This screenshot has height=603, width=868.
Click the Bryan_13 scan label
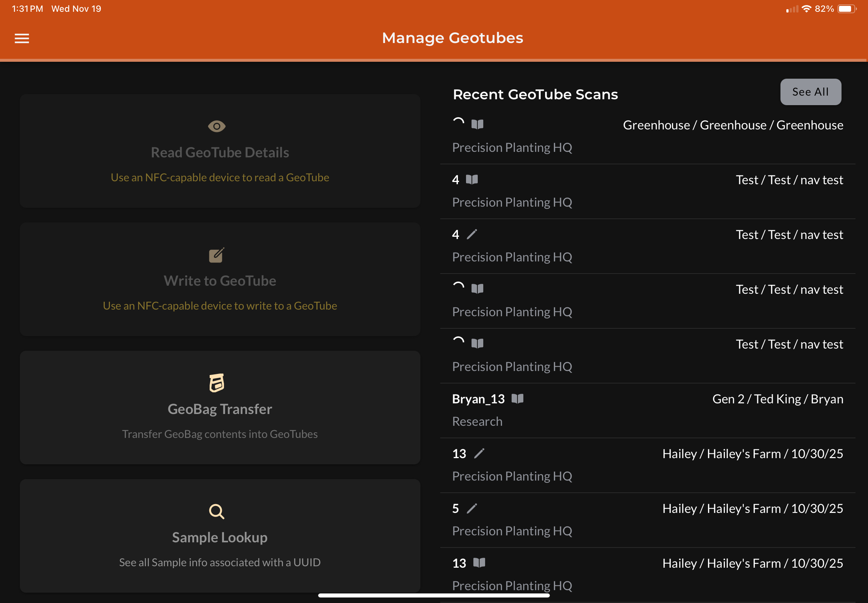[479, 399]
